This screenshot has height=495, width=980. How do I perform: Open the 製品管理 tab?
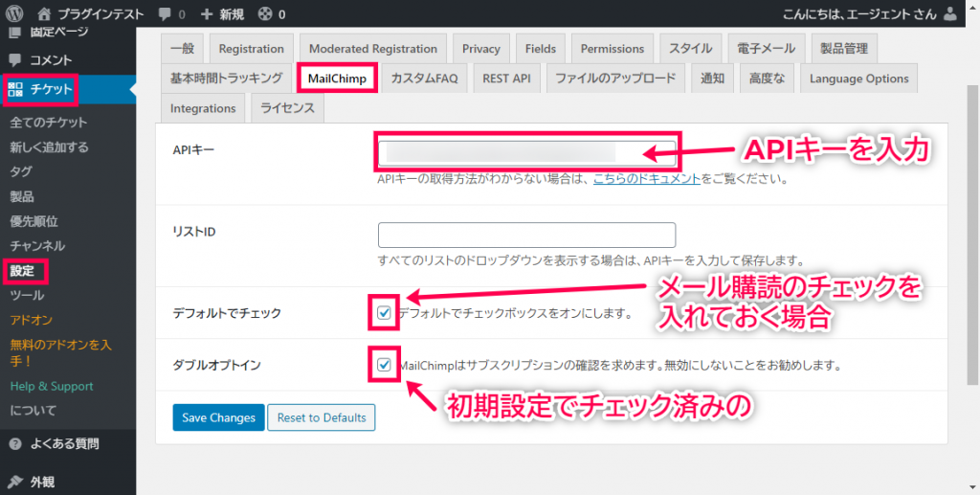[x=844, y=49]
